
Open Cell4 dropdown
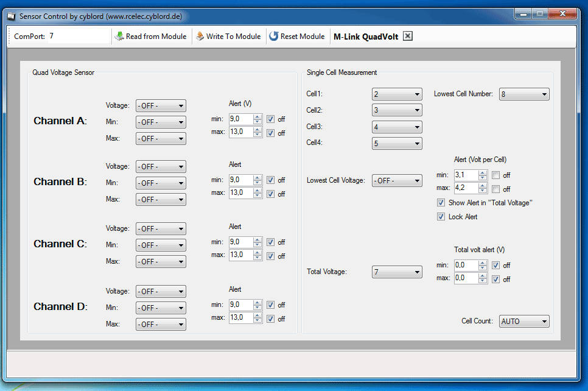pyautogui.click(x=397, y=143)
